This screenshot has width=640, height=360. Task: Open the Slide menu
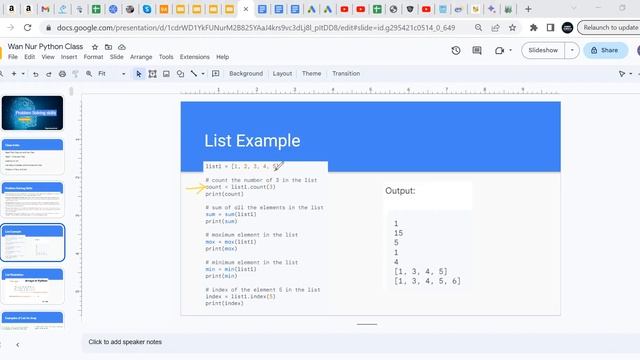pyautogui.click(x=117, y=57)
